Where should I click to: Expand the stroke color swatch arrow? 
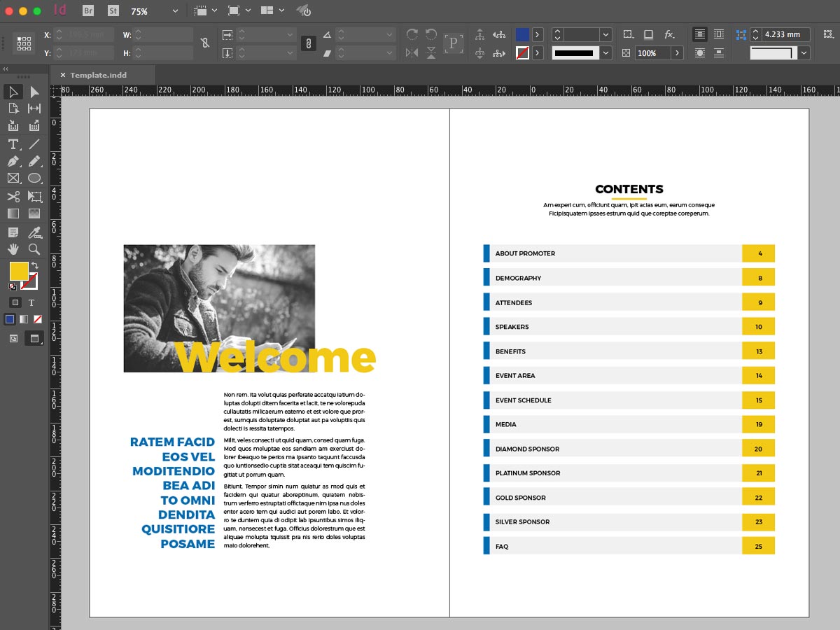coord(538,52)
